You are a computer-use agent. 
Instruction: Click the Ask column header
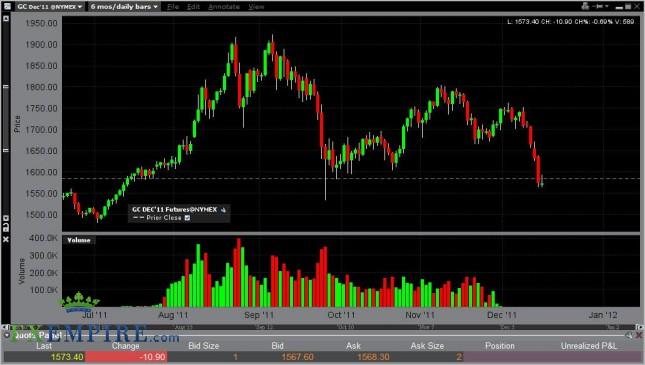pos(353,346)
